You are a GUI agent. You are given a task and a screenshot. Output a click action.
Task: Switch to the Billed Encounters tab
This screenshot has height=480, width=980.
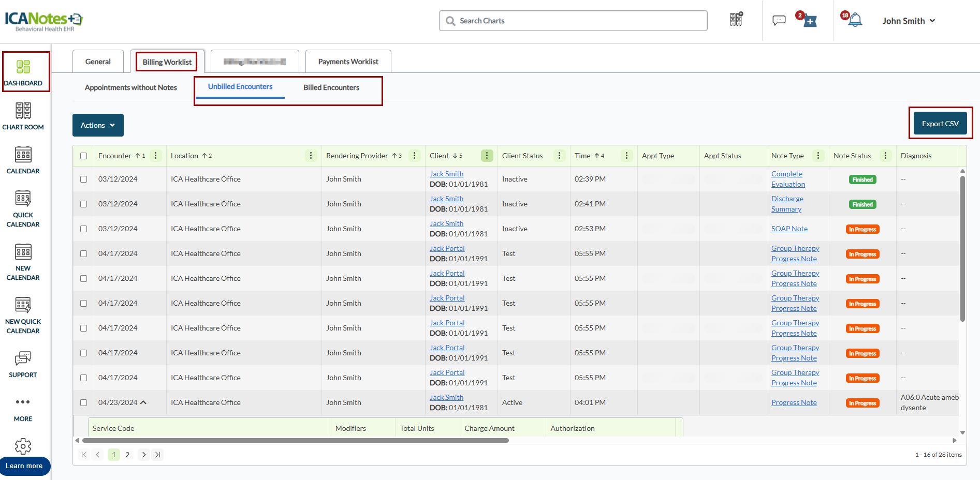pyautogui.click(x=331, y=87)
